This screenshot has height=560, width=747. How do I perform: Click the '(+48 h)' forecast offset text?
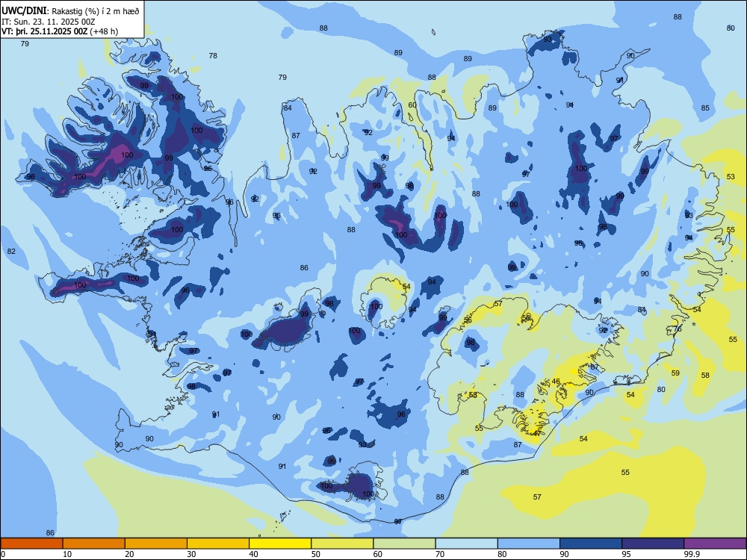104,31
